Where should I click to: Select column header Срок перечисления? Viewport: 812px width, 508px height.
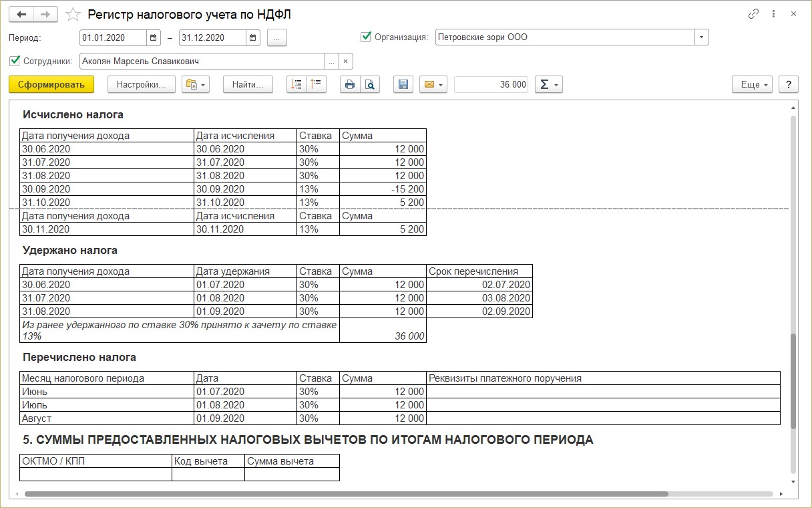click(479, 271)
